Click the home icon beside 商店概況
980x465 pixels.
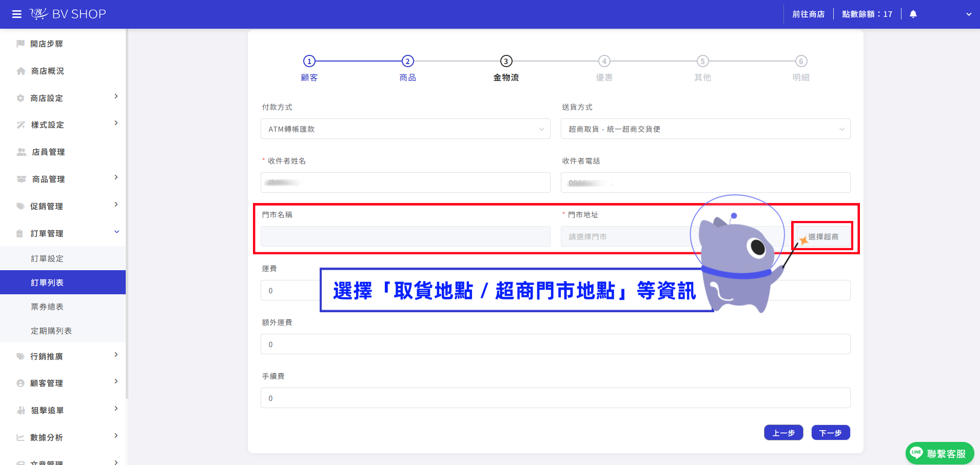point(21,71)
